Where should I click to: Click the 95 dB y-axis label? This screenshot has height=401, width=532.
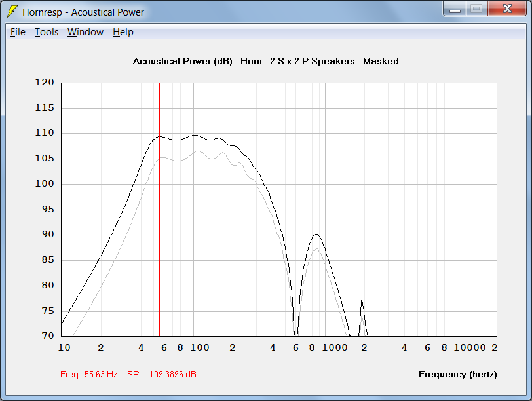pyautogui.click(x=48, y=209)
